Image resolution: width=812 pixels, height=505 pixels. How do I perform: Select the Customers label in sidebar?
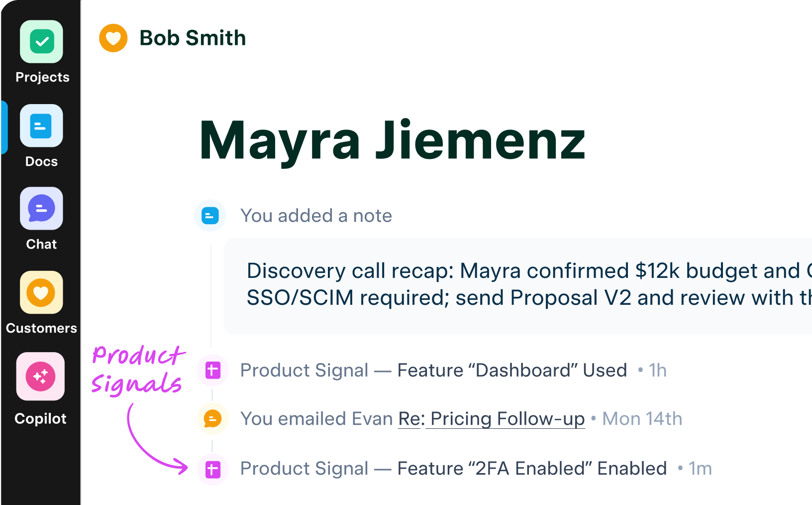point(41,328)
